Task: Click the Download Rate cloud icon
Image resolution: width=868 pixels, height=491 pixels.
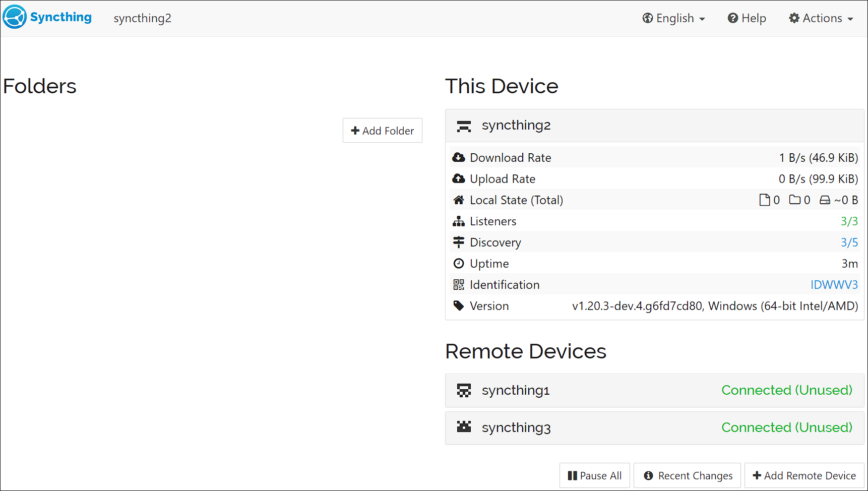Action: click(x=459, y=157)
